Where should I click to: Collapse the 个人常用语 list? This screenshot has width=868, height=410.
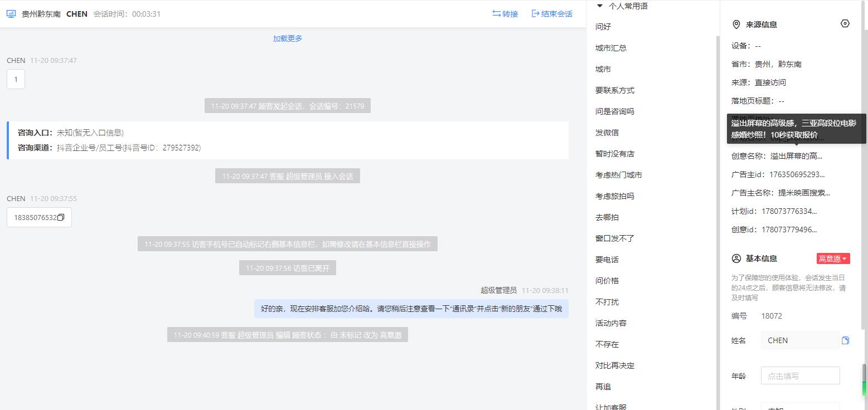tap(600, 6)
